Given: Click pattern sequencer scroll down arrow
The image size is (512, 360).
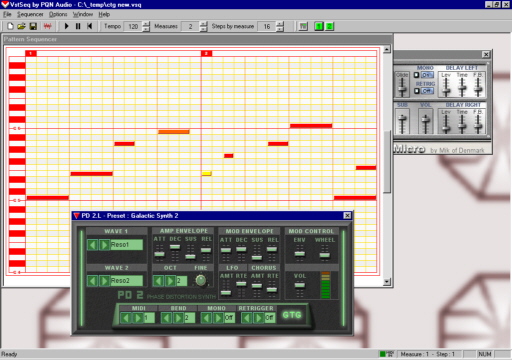Looking at the screenshot, I should click(x=387, y=282).
